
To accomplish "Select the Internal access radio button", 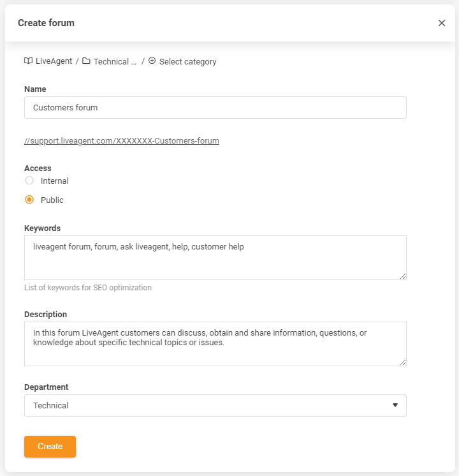I will point(29,181).
